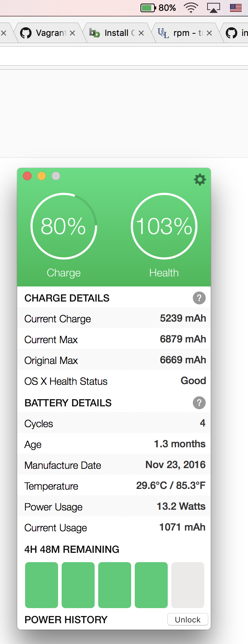Click the 80% Charge circle gauge
The image size is (248, 644).
tap(64, 226)
